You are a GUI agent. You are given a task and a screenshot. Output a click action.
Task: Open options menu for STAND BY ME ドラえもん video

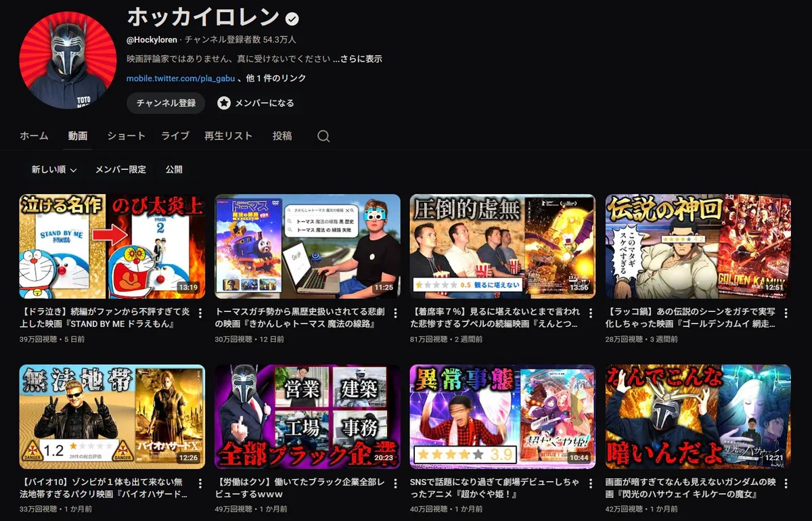[x=200, y=314]
